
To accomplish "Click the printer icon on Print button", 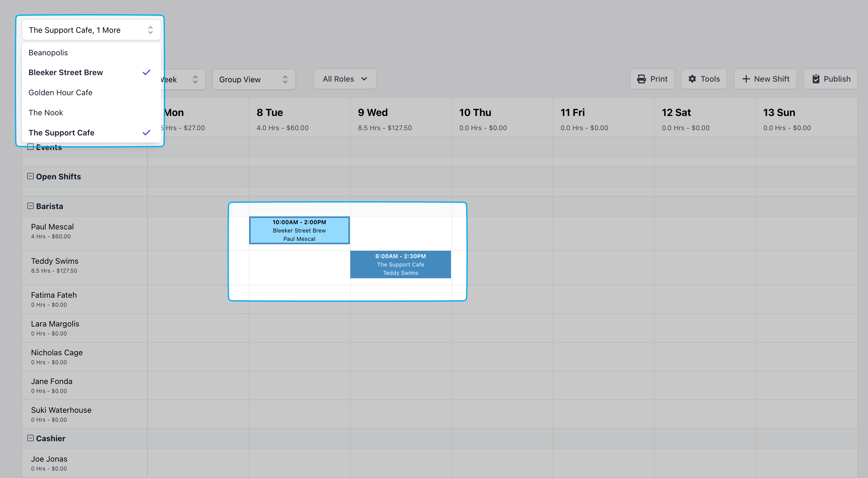I will tap(641, 79).
